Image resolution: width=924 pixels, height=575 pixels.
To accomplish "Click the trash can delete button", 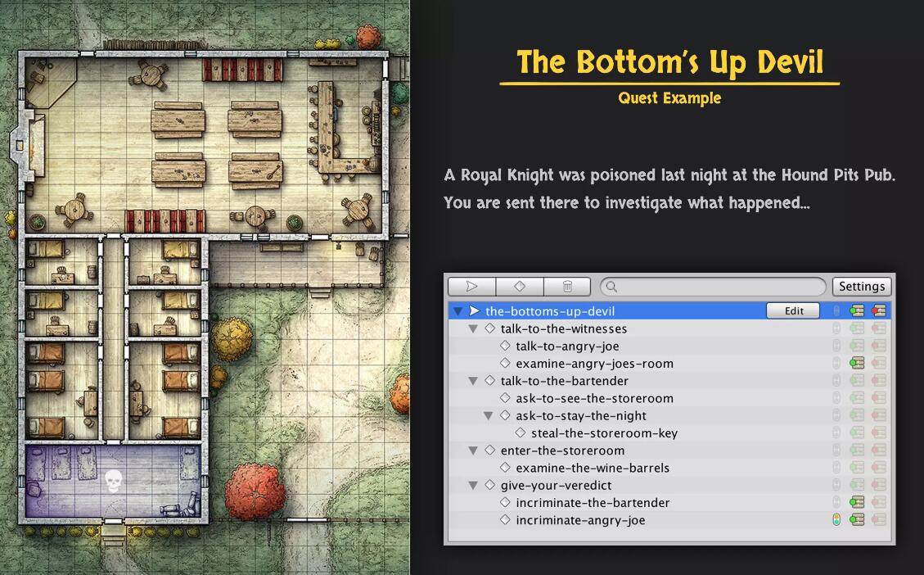I will coord(566,287).
